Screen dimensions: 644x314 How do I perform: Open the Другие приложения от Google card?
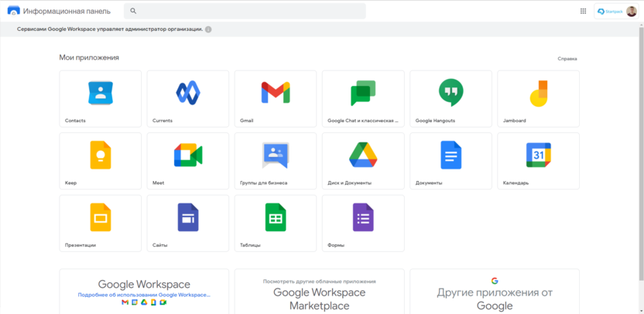495,292
